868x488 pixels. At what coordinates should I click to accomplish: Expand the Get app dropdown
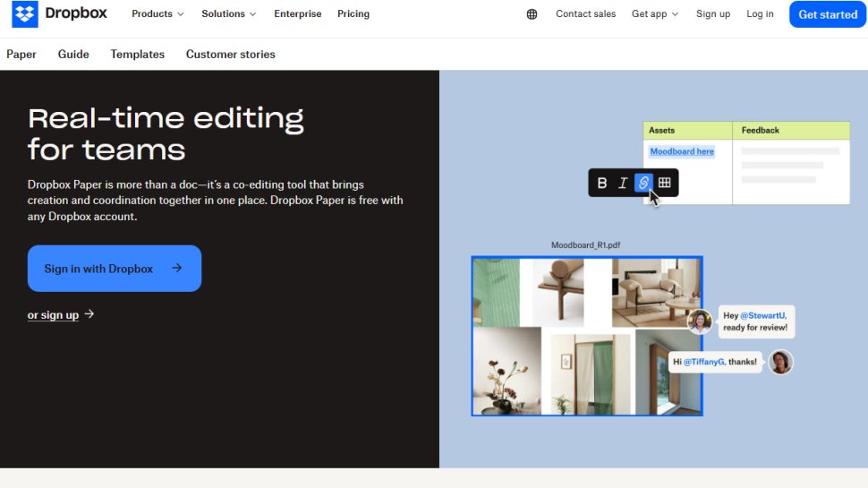655,13
